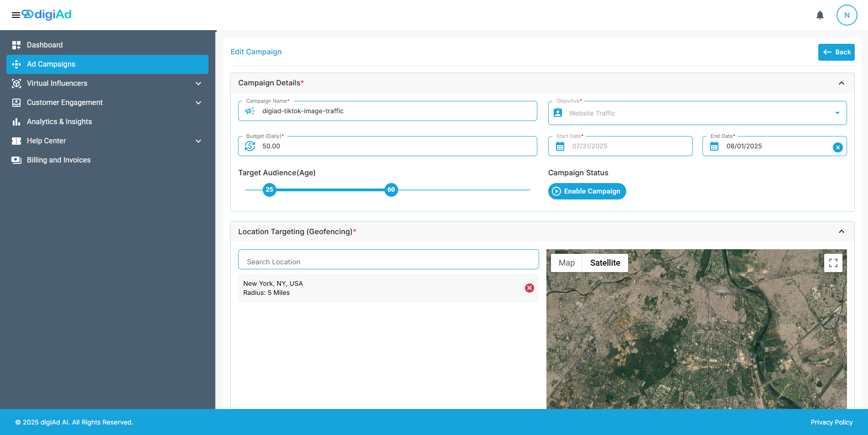868x435 pixels.
Task: Click the Start Date calendar icon
Action: 560,146
